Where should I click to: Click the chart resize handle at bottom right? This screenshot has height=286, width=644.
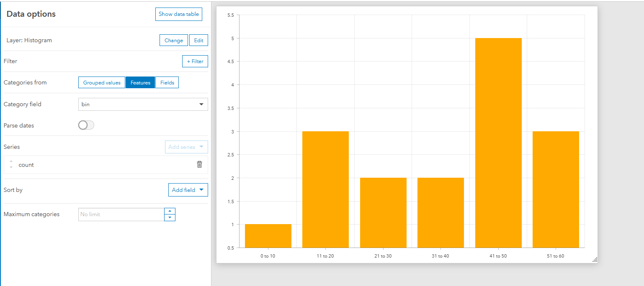595,260
